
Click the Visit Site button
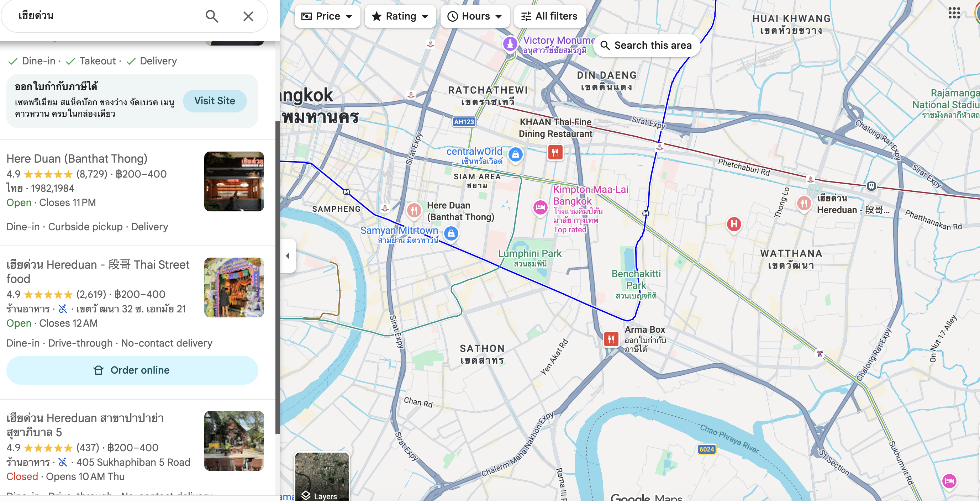pyautogui.click(x=215, y=101)
